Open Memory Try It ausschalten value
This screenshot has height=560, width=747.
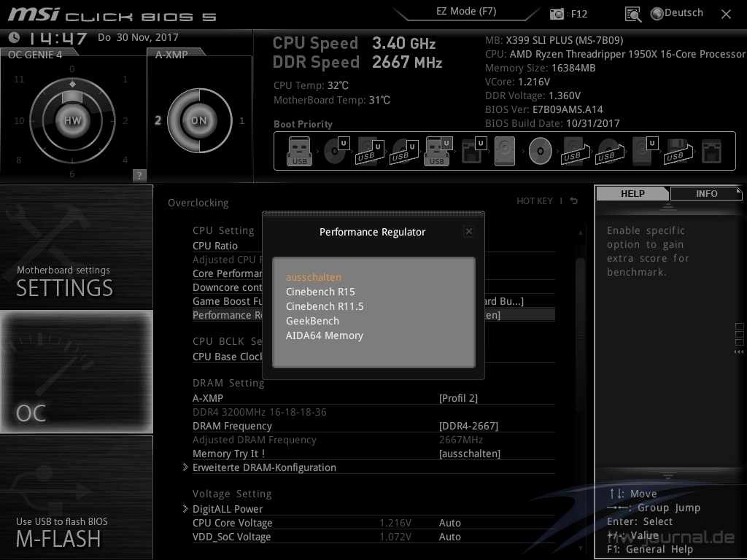click(x=470, y=454)
